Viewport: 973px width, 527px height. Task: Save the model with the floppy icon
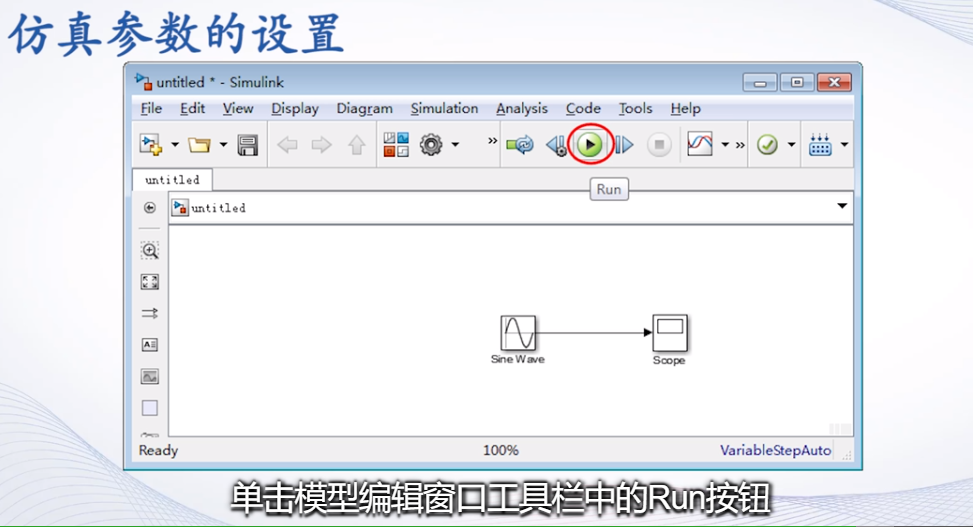(248, 145)
